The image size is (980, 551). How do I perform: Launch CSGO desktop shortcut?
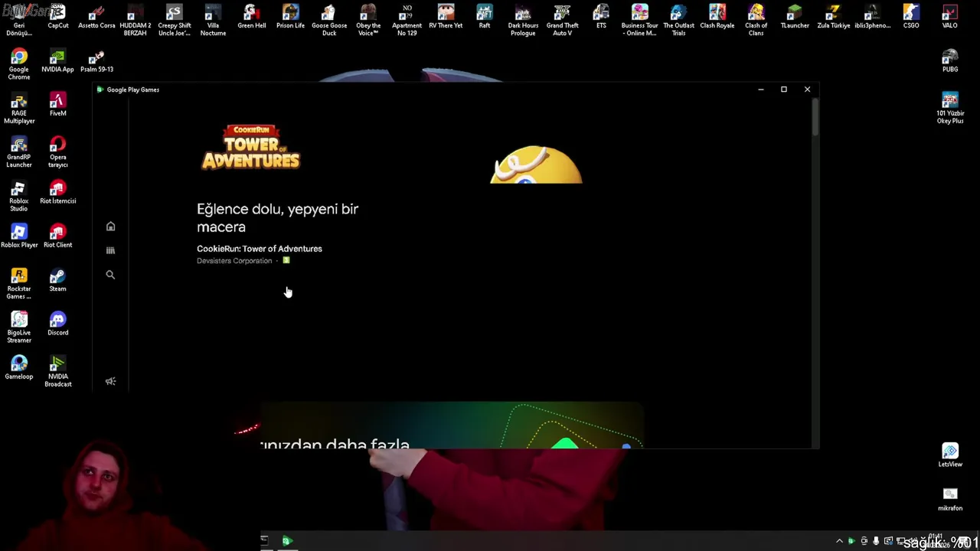coord(911,17)
